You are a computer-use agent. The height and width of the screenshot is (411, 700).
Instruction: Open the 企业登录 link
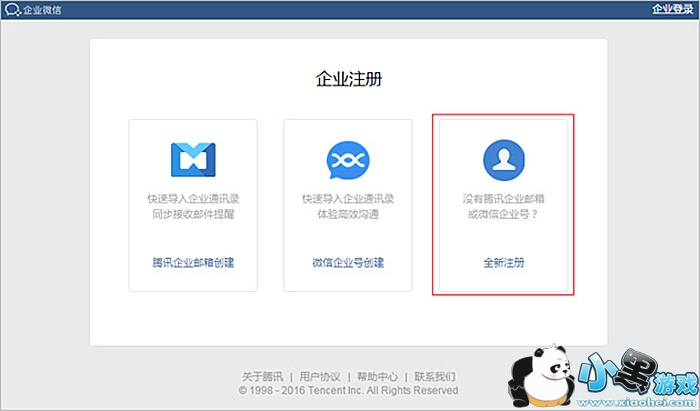672,9
